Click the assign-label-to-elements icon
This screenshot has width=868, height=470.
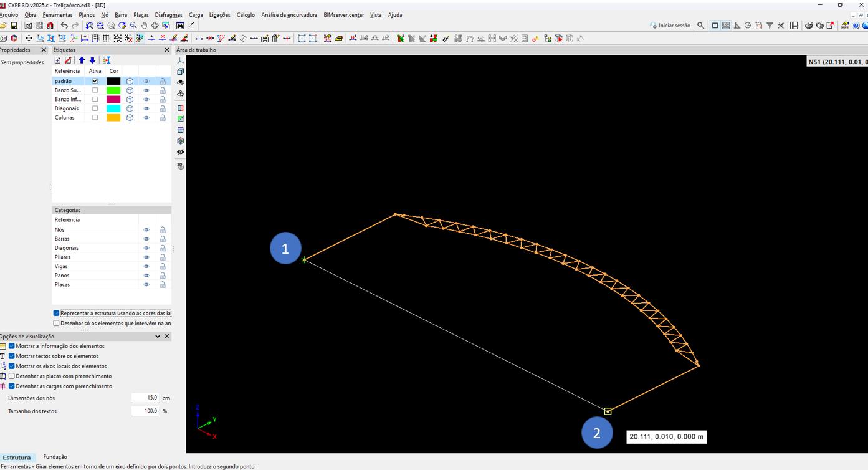point(107,60)
